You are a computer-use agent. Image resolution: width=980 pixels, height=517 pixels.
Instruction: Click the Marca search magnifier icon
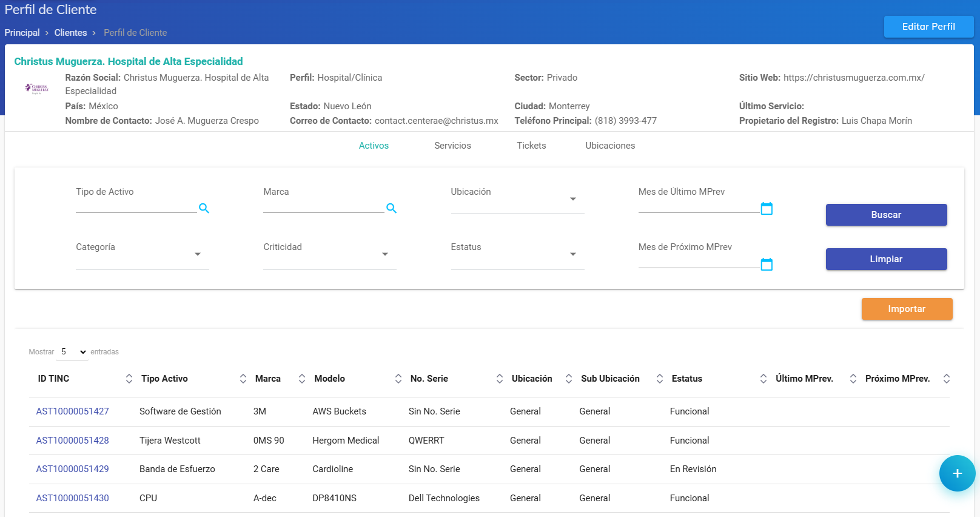391,208
